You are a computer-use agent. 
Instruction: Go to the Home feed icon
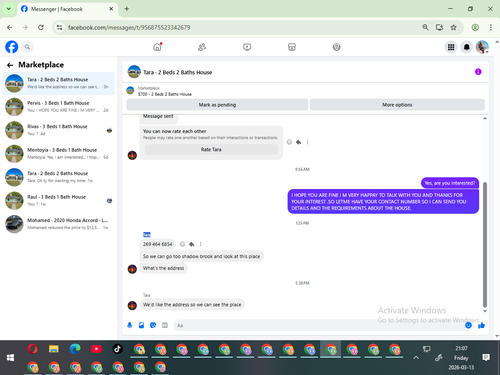point(157,47)
